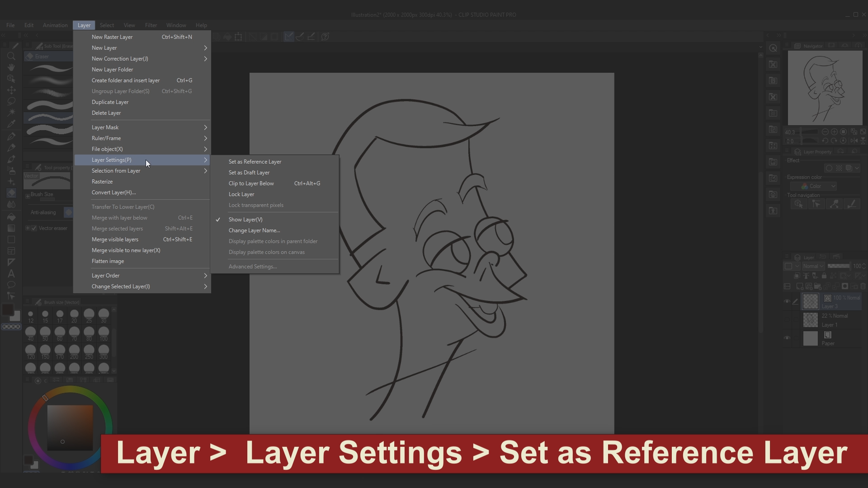The height and width of the screenshot is (488, 868).
Task: Select the Auto select magic wand tool
Action: 11,113
